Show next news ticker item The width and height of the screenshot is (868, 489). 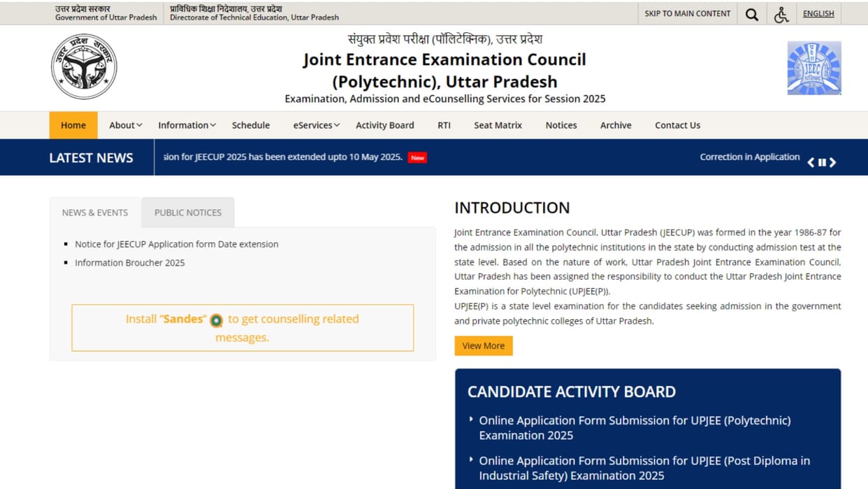(833, 162)
